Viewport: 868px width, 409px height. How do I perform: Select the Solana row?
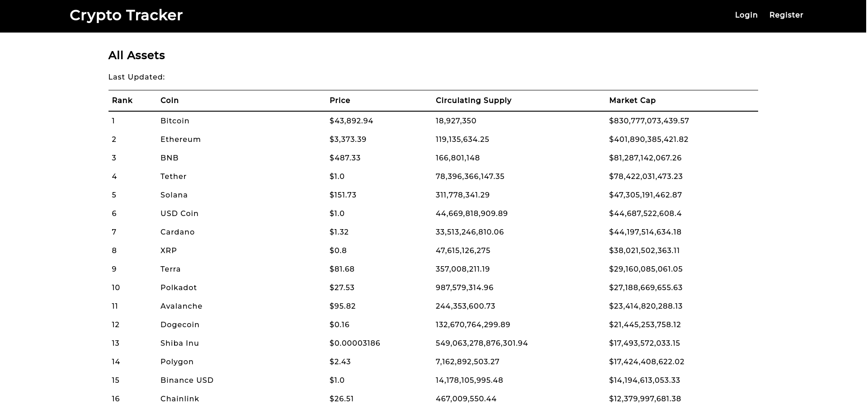174,195
